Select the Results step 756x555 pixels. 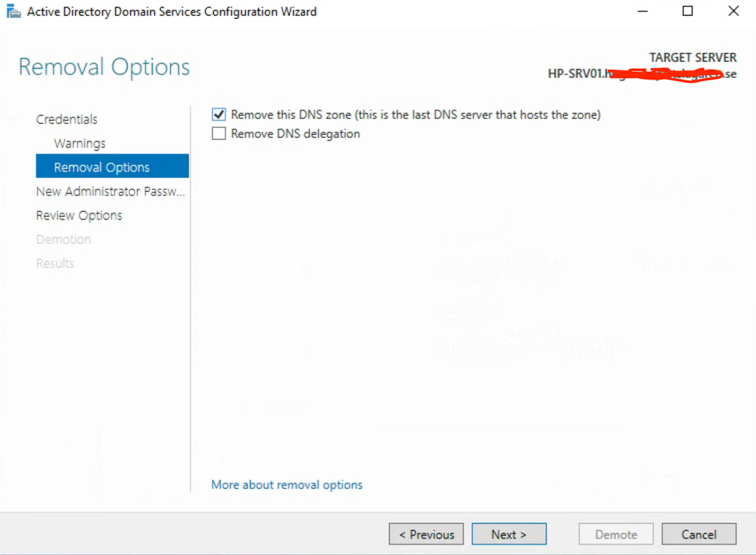(x=55, y=263)
